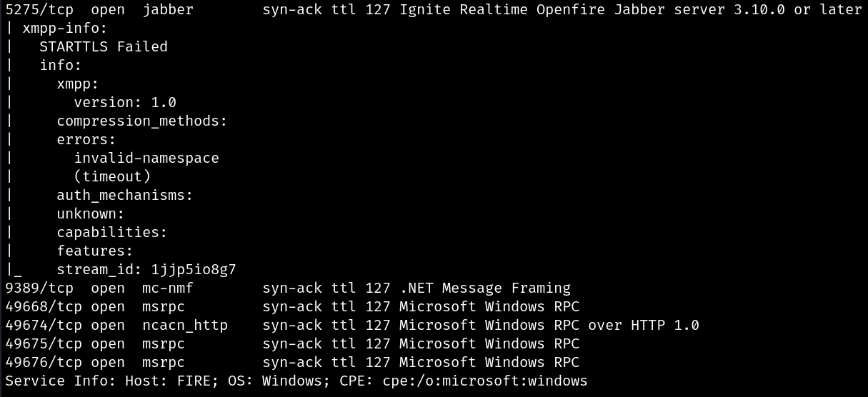Image resolution: width=868 pixels, height=397 pixels.
Task: Click the version: 1.0 line
Action: [x=125, y=102]
